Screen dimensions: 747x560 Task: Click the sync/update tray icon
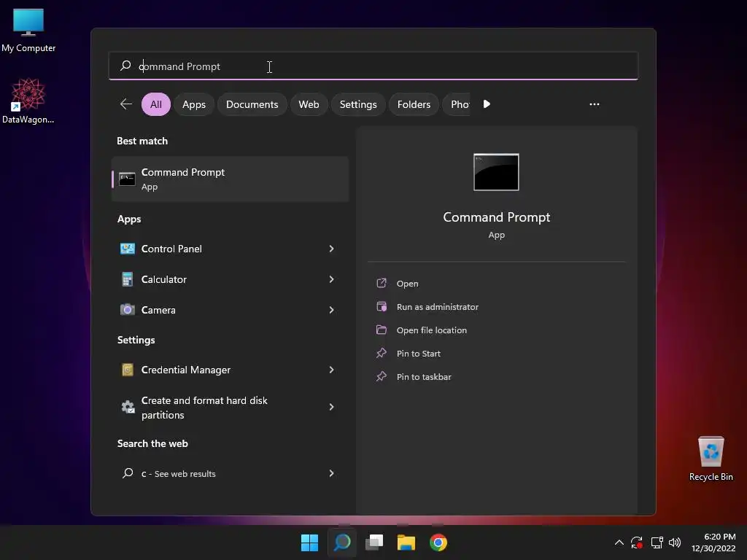pos(637,542)
